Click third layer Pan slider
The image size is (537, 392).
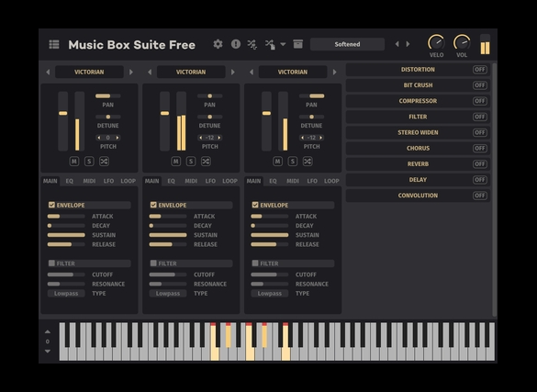point(312,95)
